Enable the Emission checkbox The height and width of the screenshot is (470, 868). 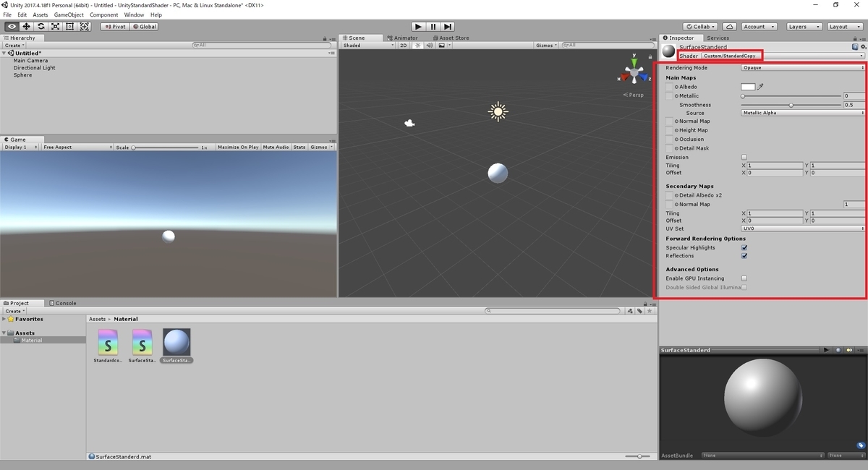[x=744, y=157]
